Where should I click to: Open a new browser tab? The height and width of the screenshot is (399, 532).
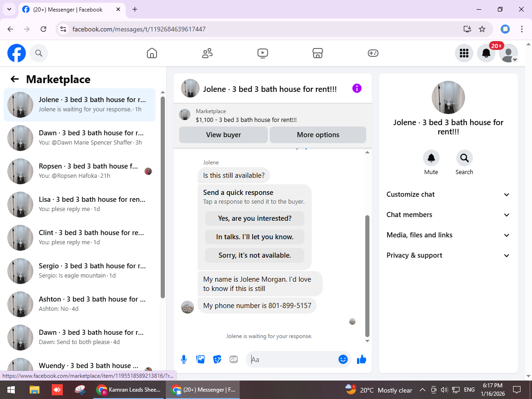[x=135, y=10]
